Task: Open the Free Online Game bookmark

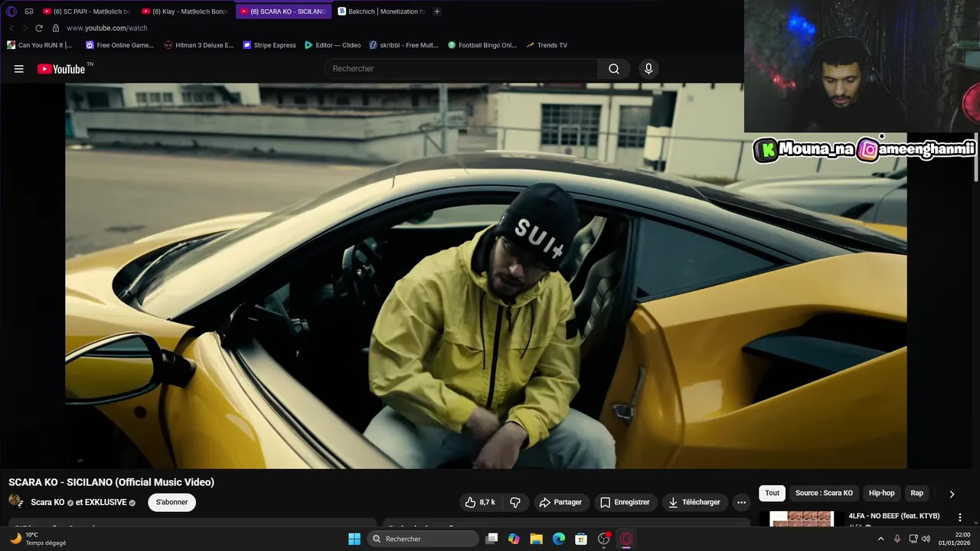Action: pos(119,45)
